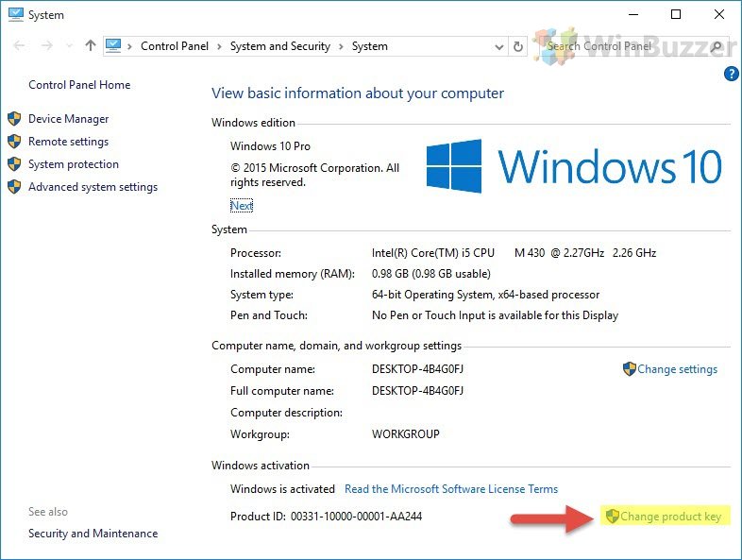Open the recent locations dropdown arrow
742x560 pixels.
70,46
